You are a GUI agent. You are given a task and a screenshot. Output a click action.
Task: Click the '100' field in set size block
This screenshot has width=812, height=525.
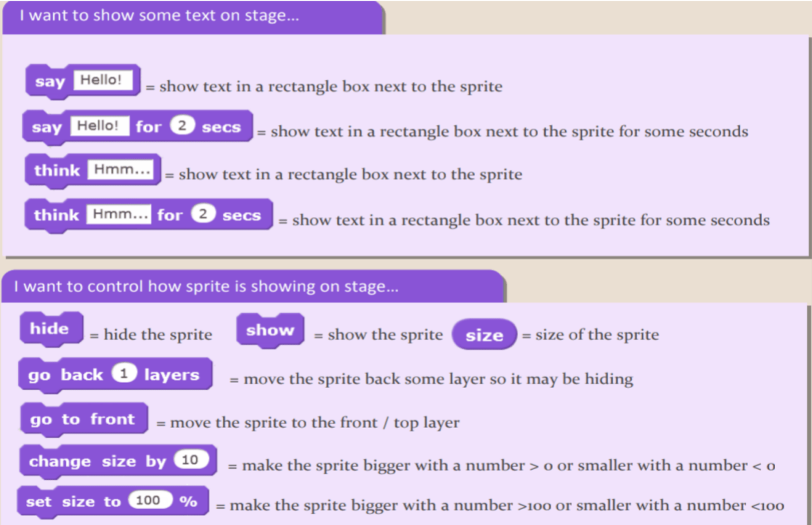coord(148,501)
